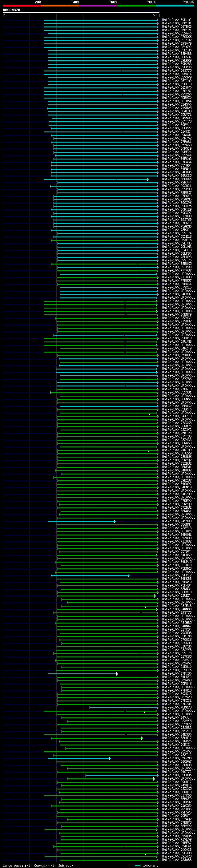Click the UniRef100_A4XQF6 label
This screenshot has width=197, height=868.
(x=176, y=785)
